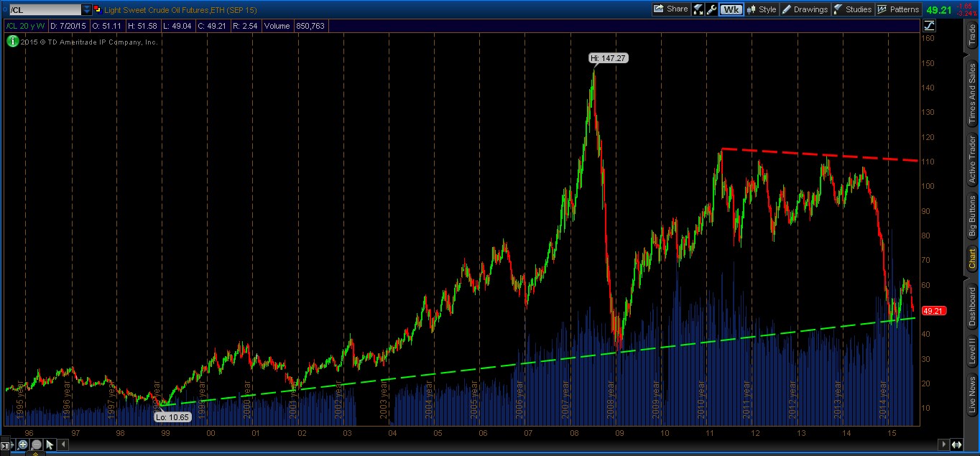Screen dimensions: 980x456
Task: Select the zoom out magnifier tool
Action: (36, 445)
